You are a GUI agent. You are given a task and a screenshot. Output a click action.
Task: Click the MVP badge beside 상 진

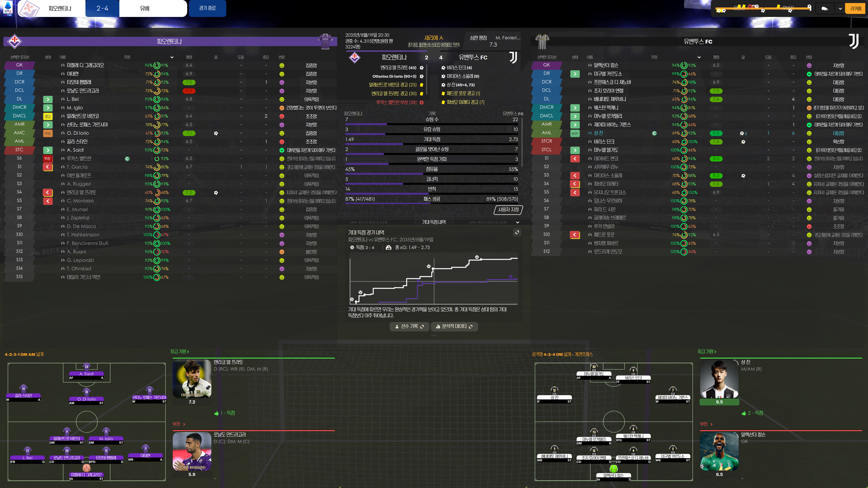(575, 133)
